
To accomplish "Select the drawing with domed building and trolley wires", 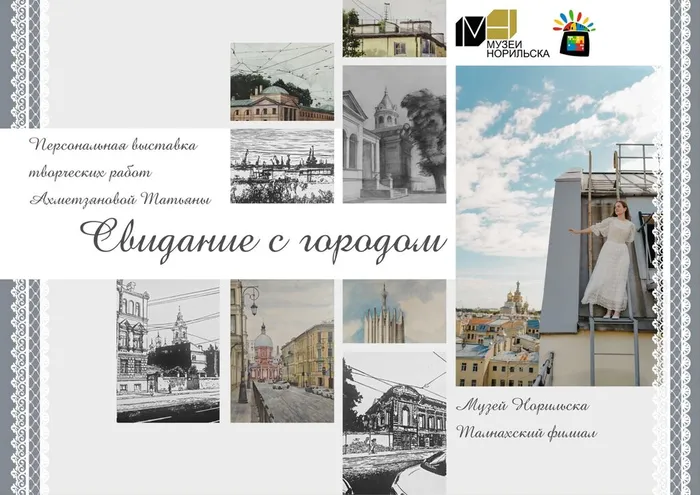I will click(x=282, y=82).
